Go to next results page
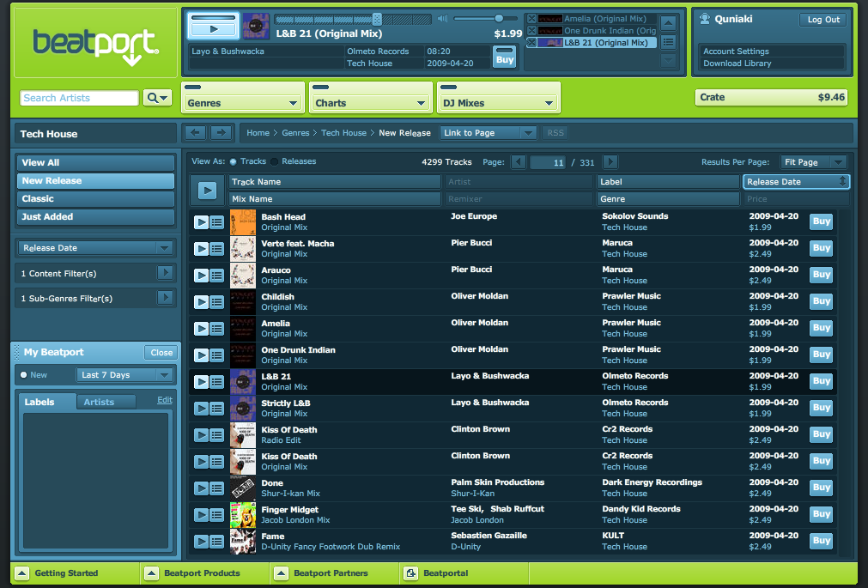This screenshot has width=868, height=588. click(610, 161)
